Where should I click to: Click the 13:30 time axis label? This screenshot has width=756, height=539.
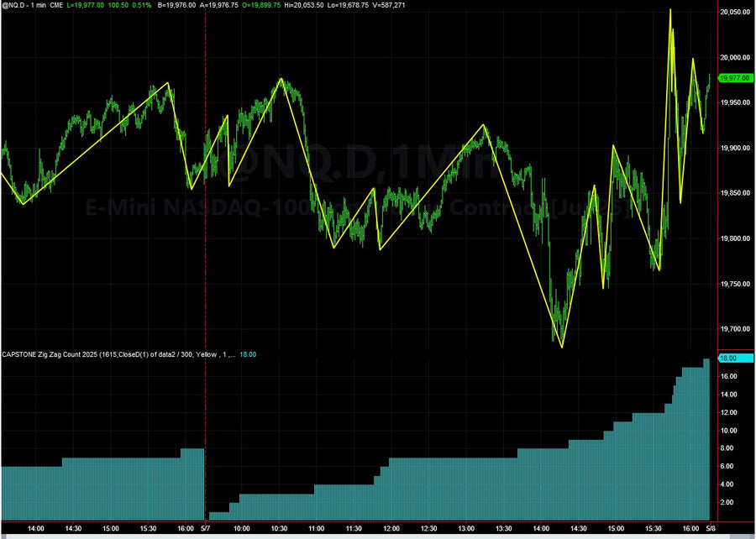(x=503, y=528)
